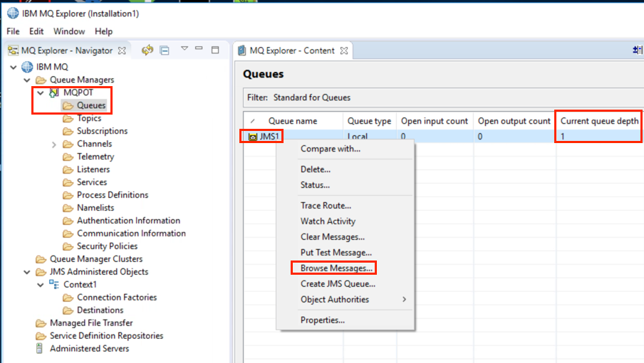Screen dimensions: 644x363
Task: Open the Window menu
Action: pyautogui.click(x=69, y=31)
